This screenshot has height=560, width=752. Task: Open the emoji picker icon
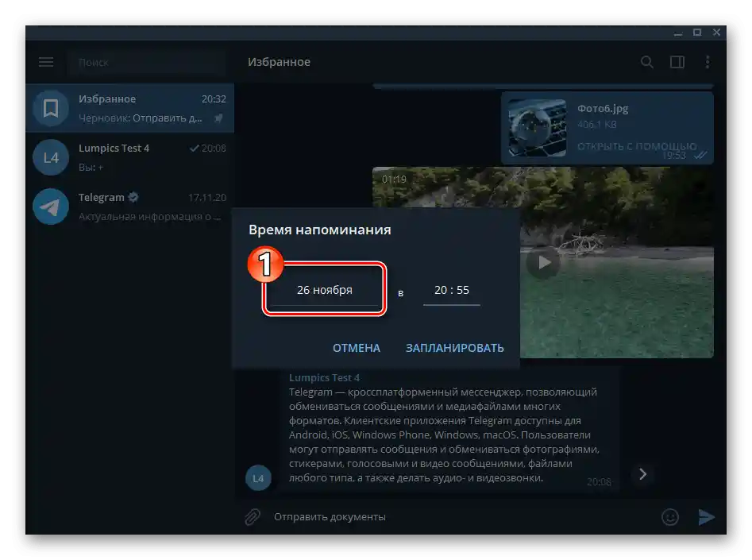pyautogui.click(x=669, y=516)
